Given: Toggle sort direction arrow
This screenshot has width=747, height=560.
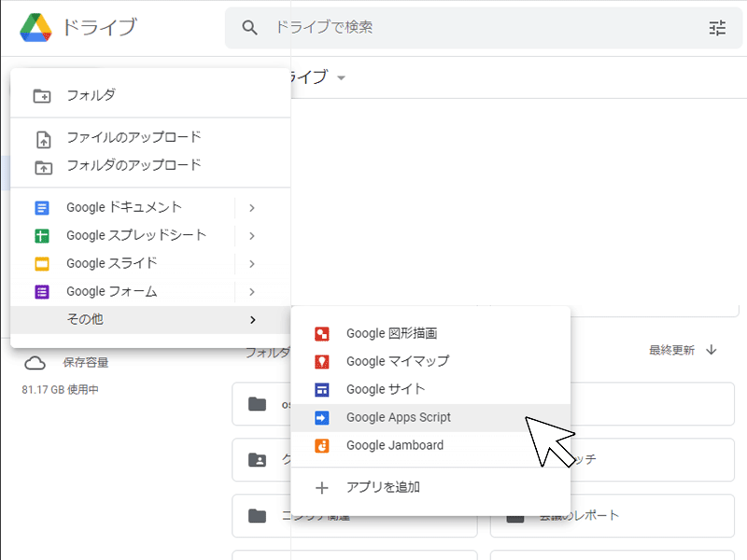Looking at the screenshot, I should pyautogui.click(x=712, y=350).
